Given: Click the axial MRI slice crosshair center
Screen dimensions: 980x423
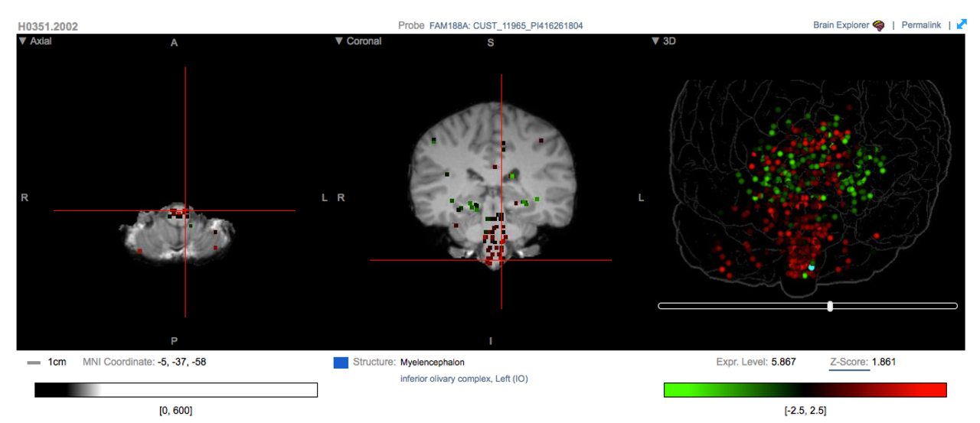Looking at the screenshot, I should (x=185, y=210).
